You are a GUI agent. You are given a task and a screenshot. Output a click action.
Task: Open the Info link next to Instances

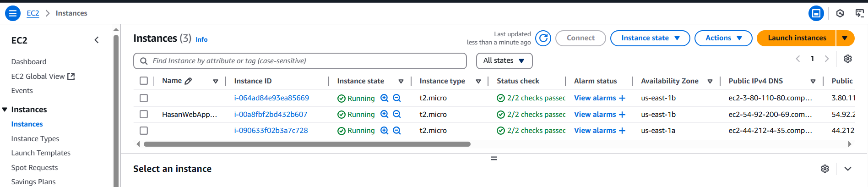click(x=201, y=39)
